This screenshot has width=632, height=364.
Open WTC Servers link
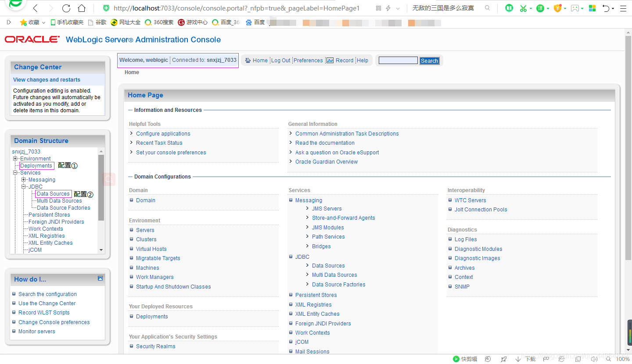coord(470,200)
